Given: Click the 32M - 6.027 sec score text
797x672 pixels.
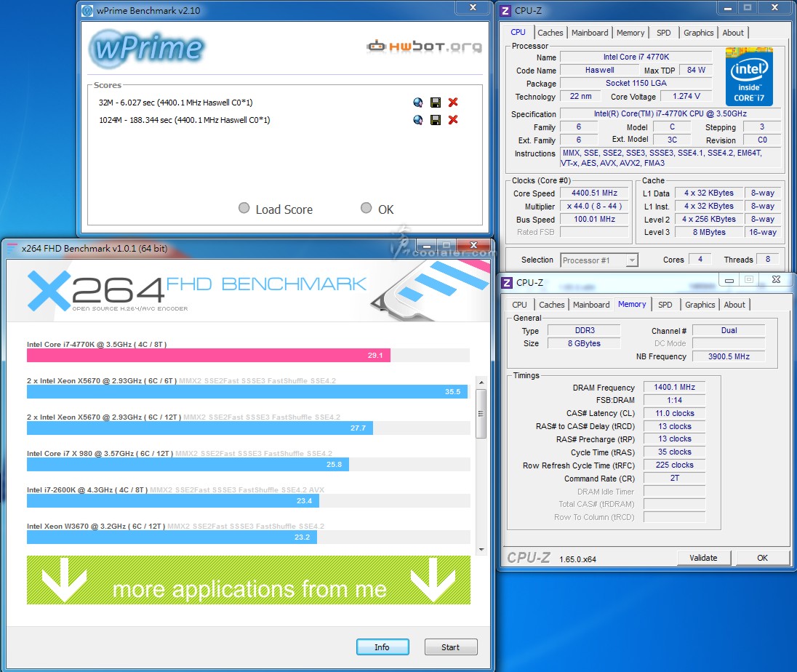Looking at the screenshot, I should tap(176, 103).
